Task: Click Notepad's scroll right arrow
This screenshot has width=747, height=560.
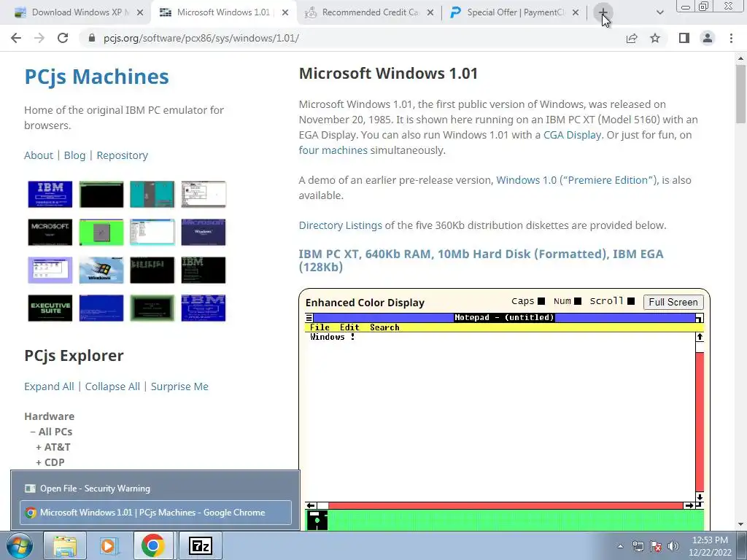Action: (689, 506)
